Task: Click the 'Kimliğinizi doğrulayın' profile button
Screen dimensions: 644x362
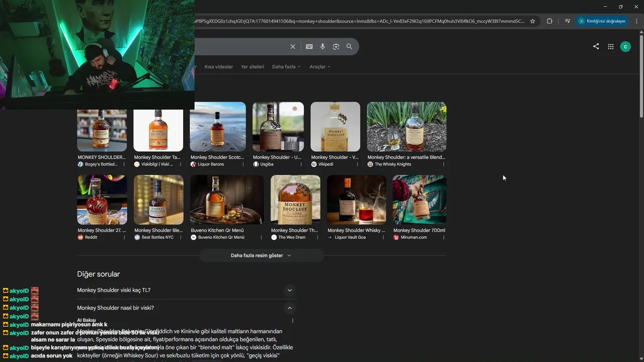Action: 602,21
